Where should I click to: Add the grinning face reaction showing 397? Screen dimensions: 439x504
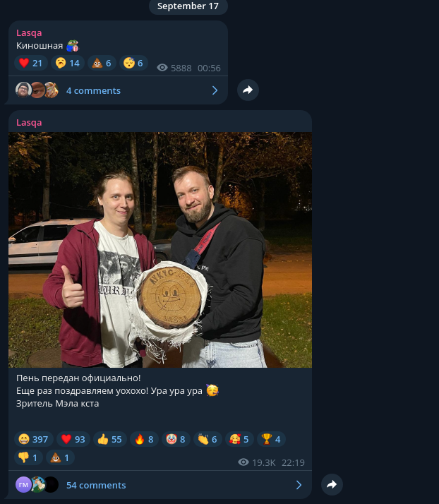[34, 439]
